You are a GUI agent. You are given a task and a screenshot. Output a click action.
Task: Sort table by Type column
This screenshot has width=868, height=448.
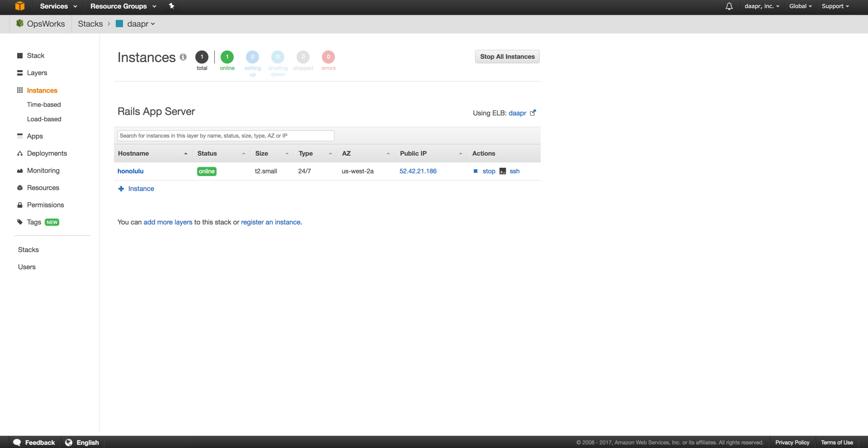315,153
